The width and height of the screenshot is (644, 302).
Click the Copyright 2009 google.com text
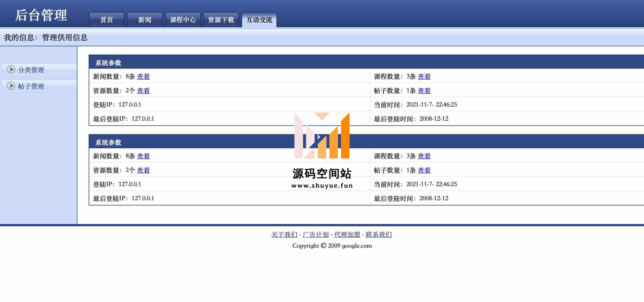pos(332,246)
